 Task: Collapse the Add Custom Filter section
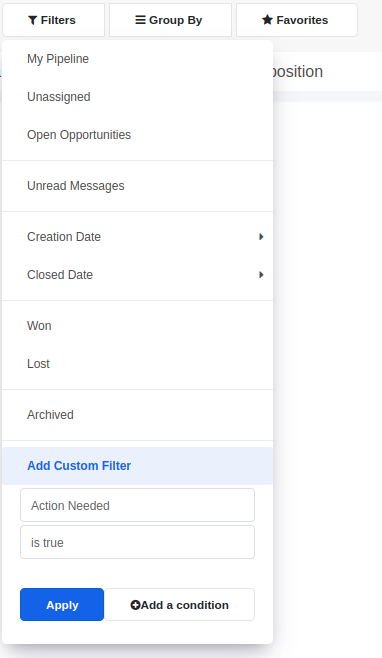pyautogui.click(x=137, y=466)
